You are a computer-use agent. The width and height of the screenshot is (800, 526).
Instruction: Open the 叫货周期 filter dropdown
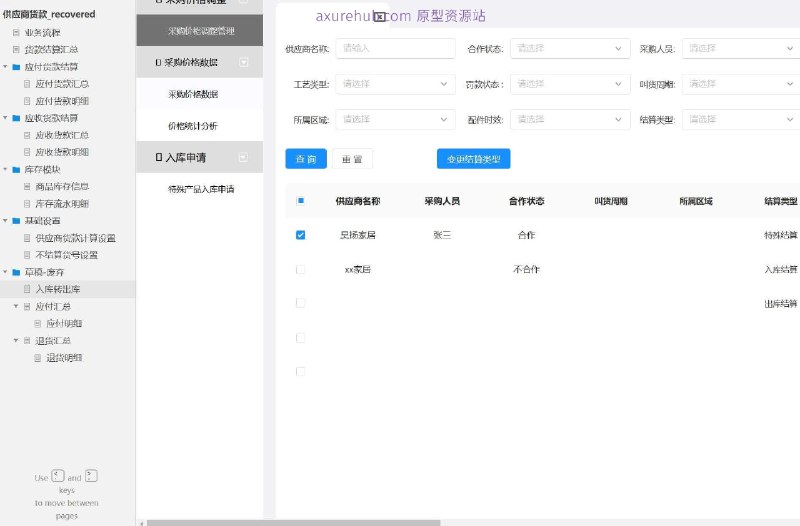coord(741,84)
